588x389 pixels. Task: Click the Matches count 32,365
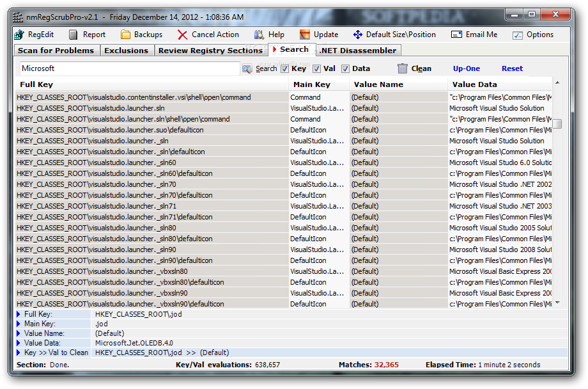[386, 365]
